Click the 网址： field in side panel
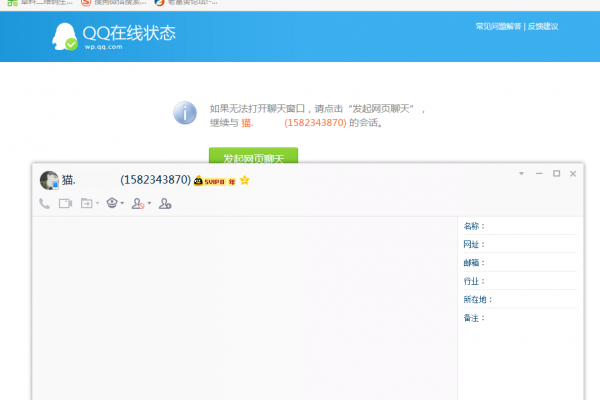The height and width of the screenshot is (400, 600). coord(520,245)
